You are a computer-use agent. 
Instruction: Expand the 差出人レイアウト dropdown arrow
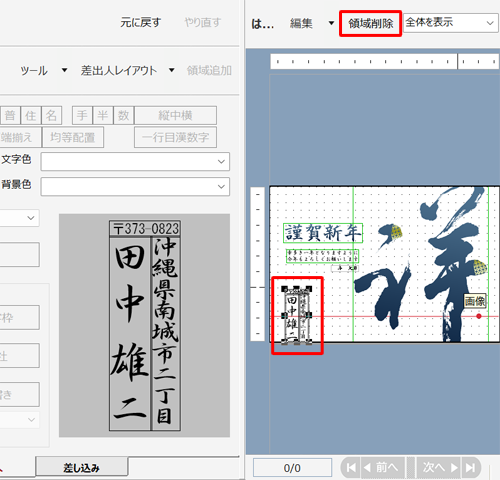pos(171,70)
